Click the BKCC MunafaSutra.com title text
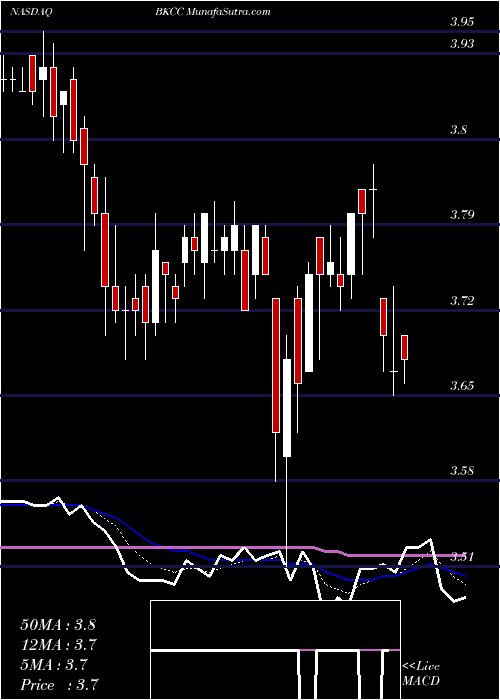500x700 pixels. tap(213, 12)
